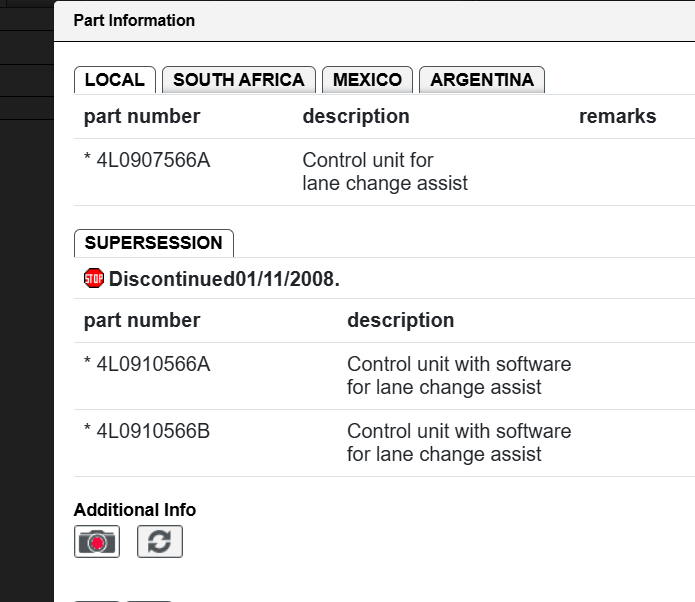This screenshot has height=602, width=695.
Task: Open the LOCAL tab
Action: click(x=115, y=80)
